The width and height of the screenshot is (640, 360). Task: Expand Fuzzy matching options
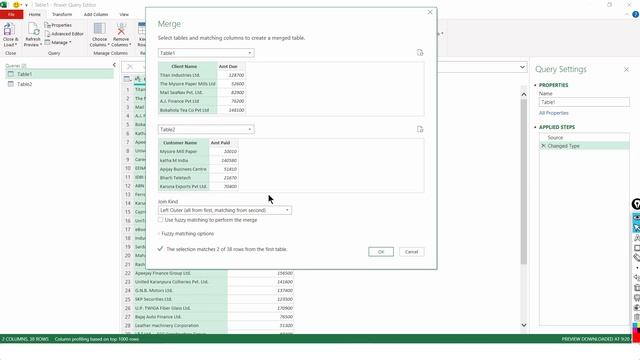[187, 233]
